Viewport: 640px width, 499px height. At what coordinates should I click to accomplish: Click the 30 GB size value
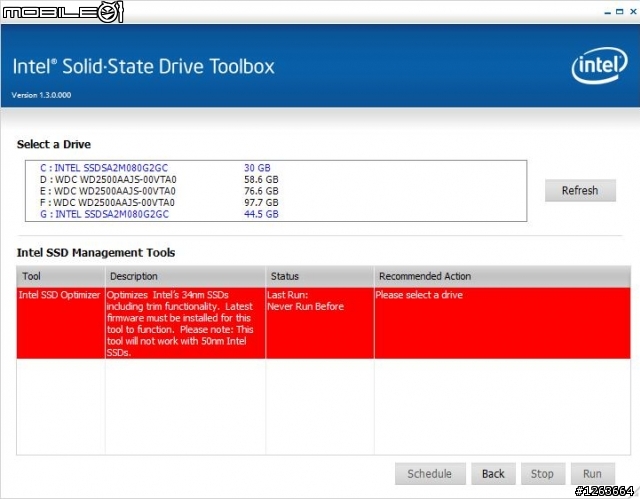[x=257, y=168]
